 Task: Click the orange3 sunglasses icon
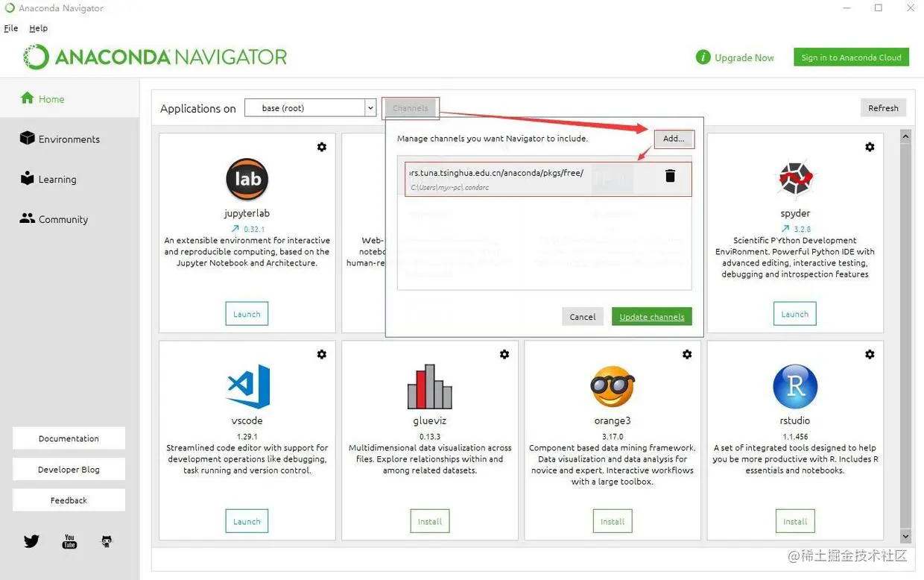[x=613, y=386]
